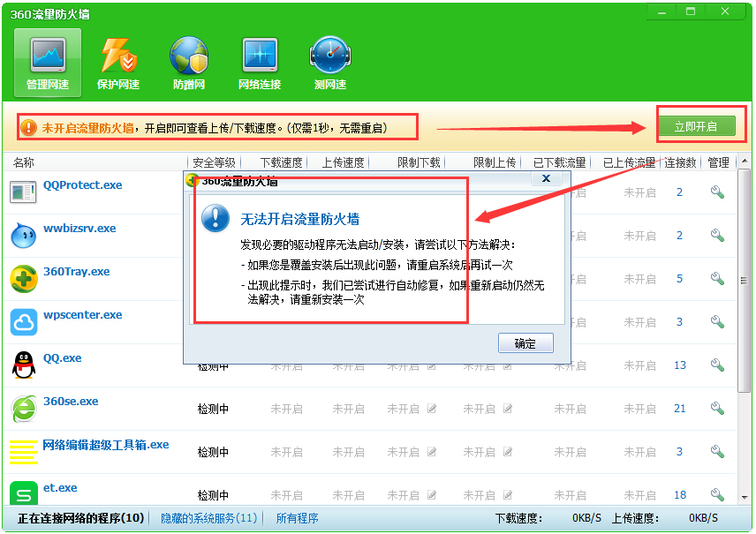The image size is (756, 534).
Task: Minimize the 360流量防火墙 window
Action: (x=662, y=11)
